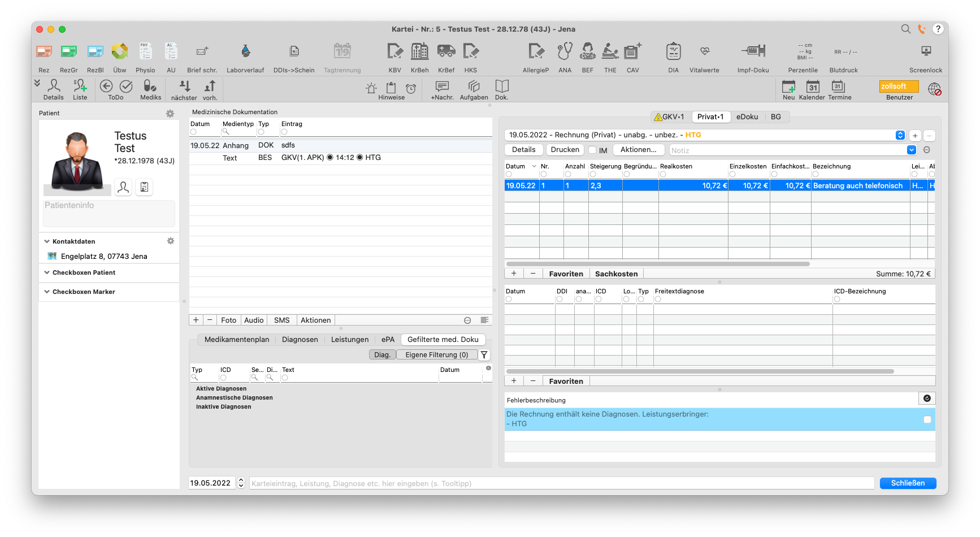This screenshot has height=537, width=980.
Task: Click the horizontal scrollbar under invoice table
Action: click(x=658, y=264)
